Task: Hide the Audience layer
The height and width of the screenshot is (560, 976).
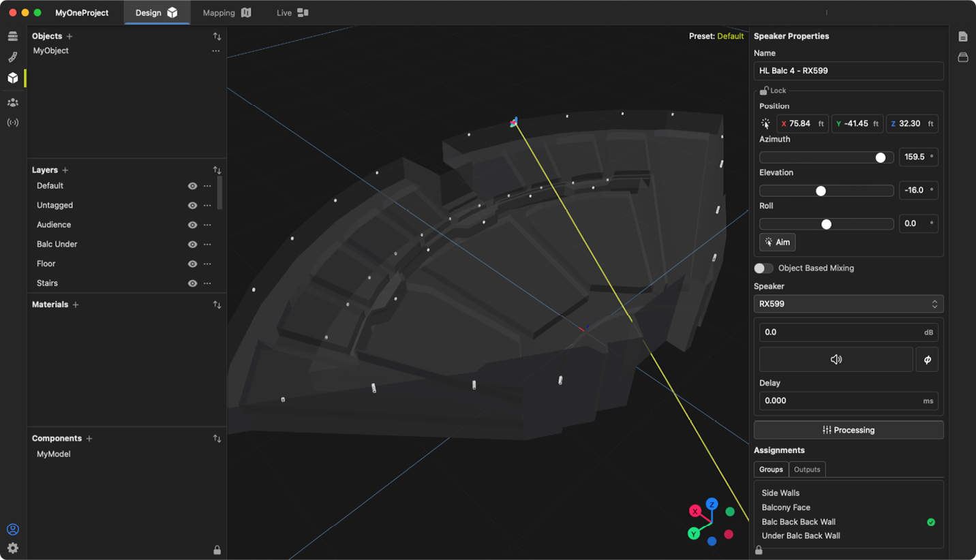Action: point(192,225)
